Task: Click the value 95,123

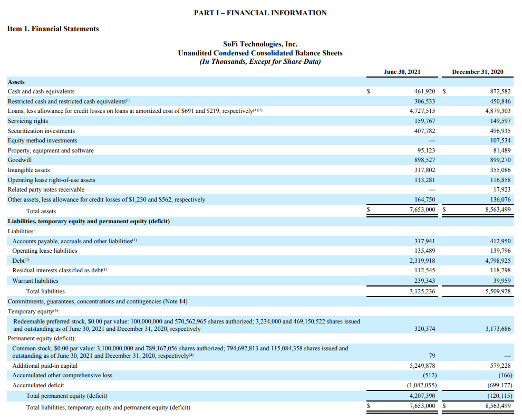Action: (426, 150)
